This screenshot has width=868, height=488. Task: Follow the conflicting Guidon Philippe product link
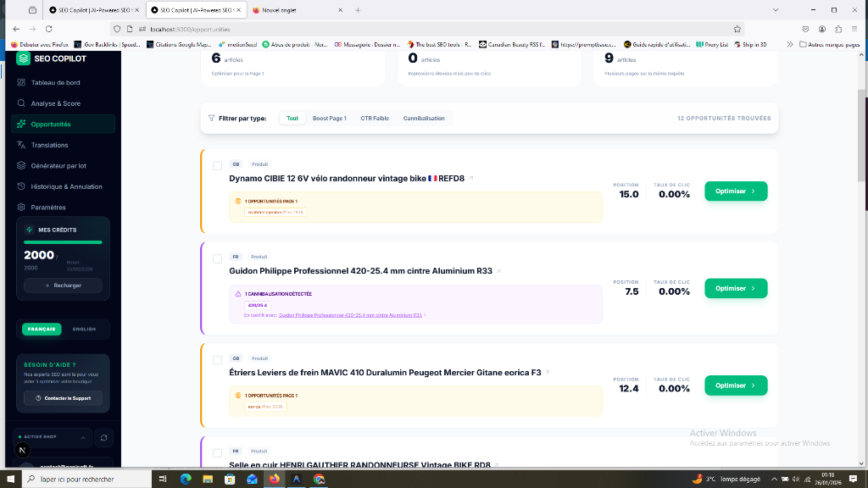[350, 315]
